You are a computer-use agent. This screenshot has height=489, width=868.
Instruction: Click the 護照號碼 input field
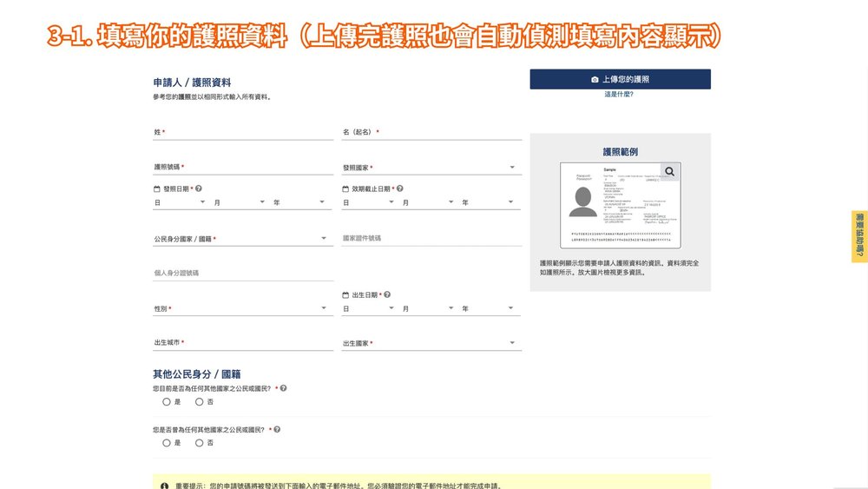coord(242,168)
